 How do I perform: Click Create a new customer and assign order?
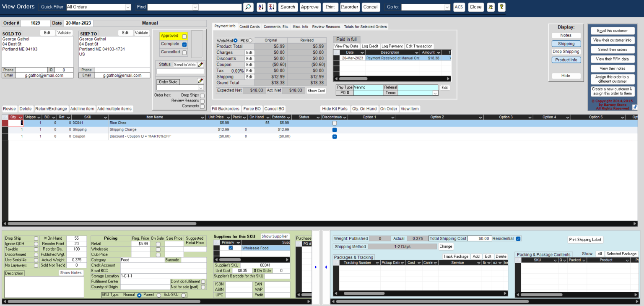(x=613, y=91)
